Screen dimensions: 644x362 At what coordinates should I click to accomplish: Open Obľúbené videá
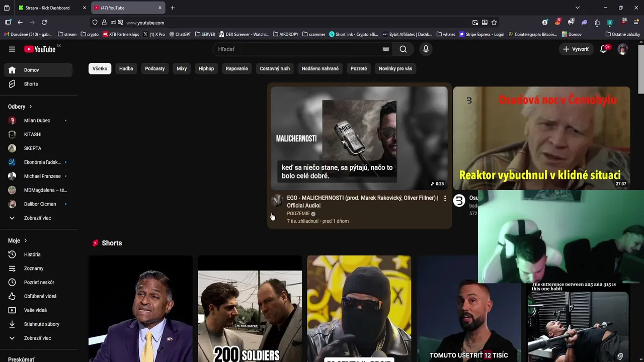coord(38,296)
